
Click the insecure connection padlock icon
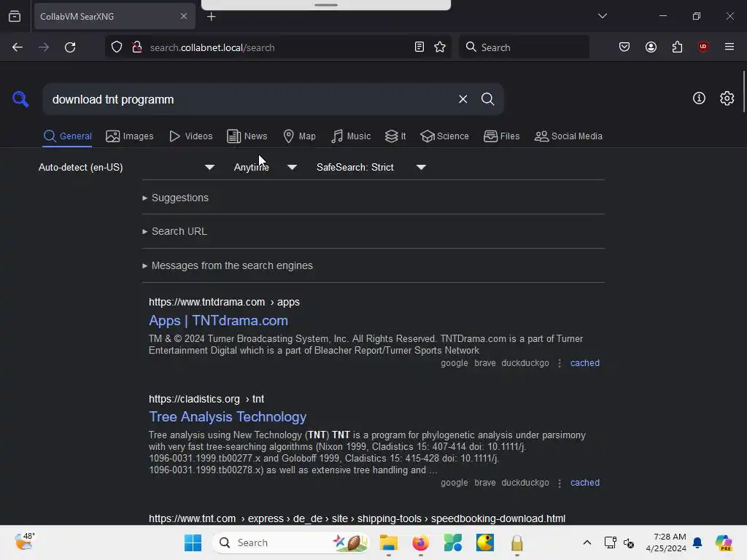coord(137,47)
